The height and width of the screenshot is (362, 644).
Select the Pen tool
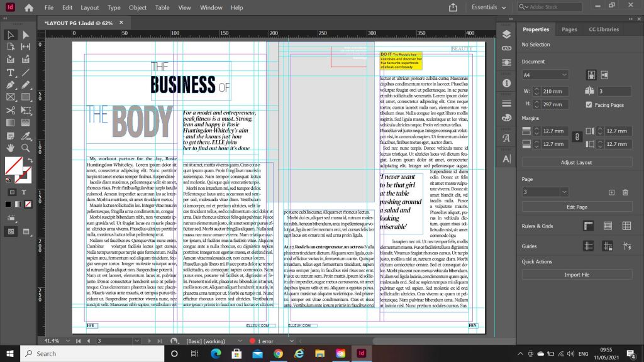tap(11, 85)
